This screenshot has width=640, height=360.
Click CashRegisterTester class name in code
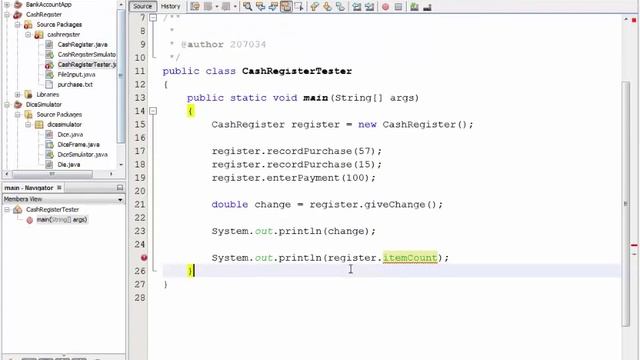point(297,71)
